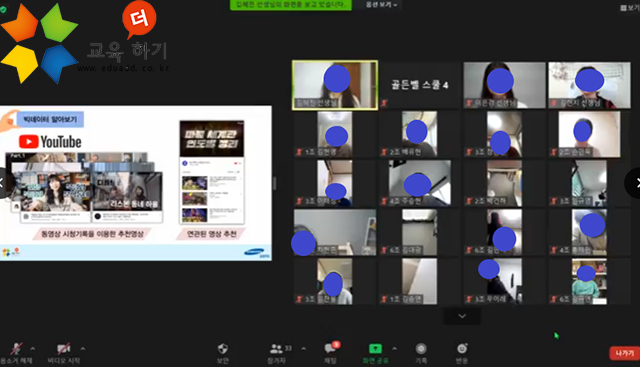Image resolution: width=640 pixels, height=367 pixels.
Task: Click muted mic icon on 2조 배유현 tile
Action: pyautogui.click(x=384, y=152)
